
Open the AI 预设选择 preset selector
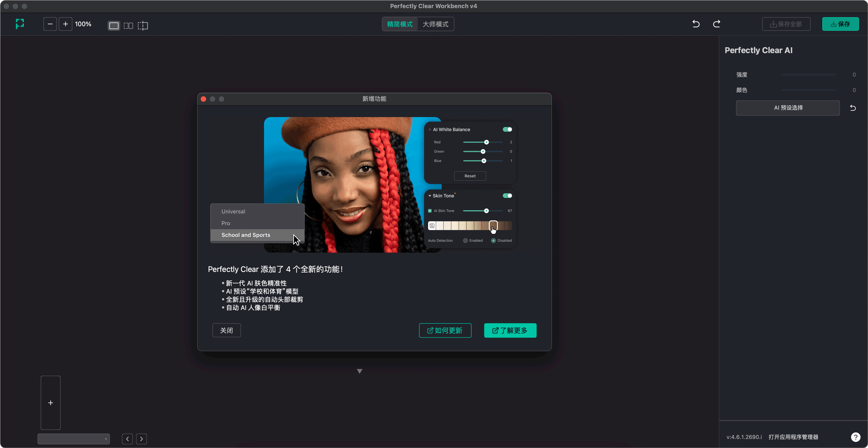pos(788,108)
